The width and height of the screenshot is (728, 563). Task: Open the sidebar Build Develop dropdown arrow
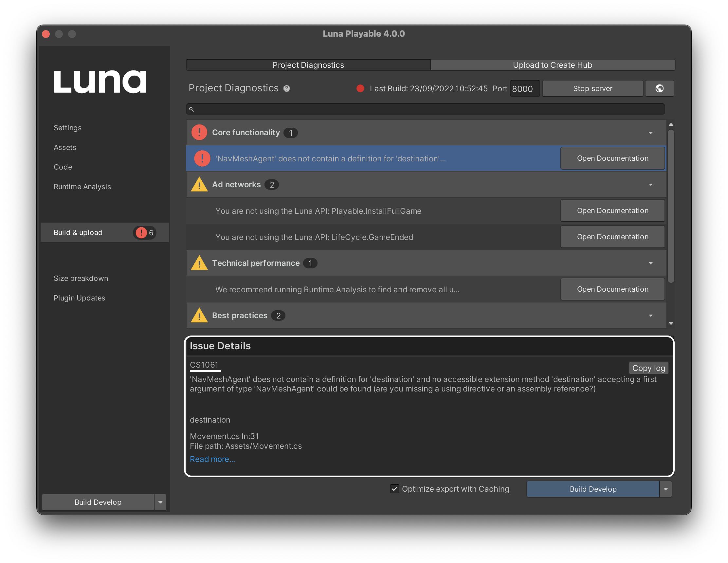click(160, 502)
